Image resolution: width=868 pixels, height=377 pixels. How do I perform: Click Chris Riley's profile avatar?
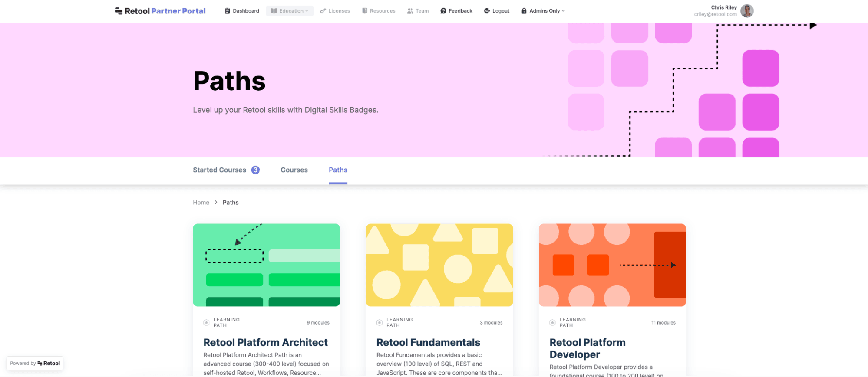(x=747, y=11)
